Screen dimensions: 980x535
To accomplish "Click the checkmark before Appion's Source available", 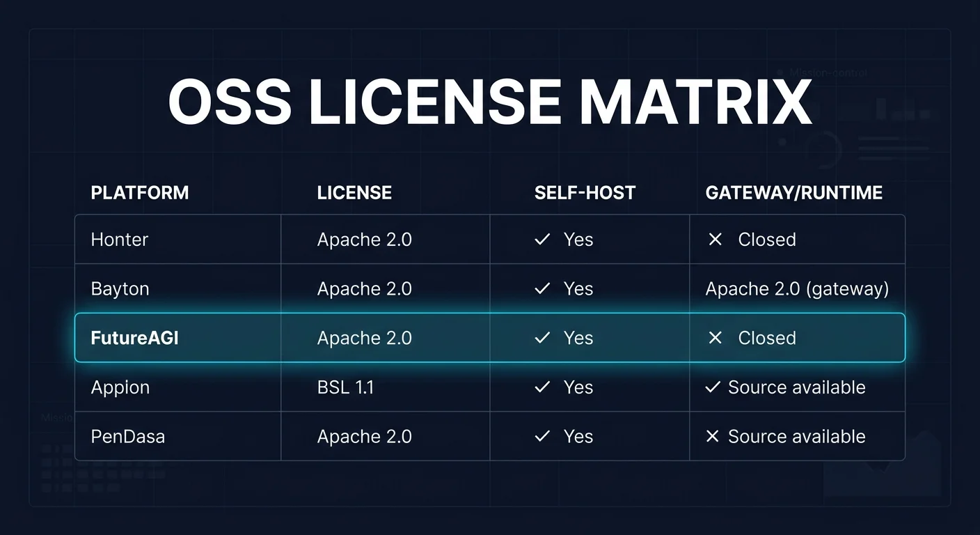I will [x=713, y=387].
